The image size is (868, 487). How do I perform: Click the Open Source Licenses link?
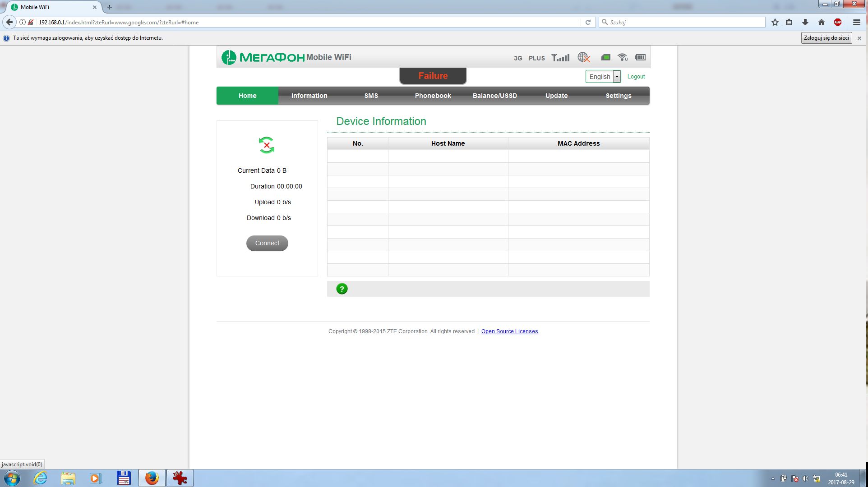coord(510,331)
